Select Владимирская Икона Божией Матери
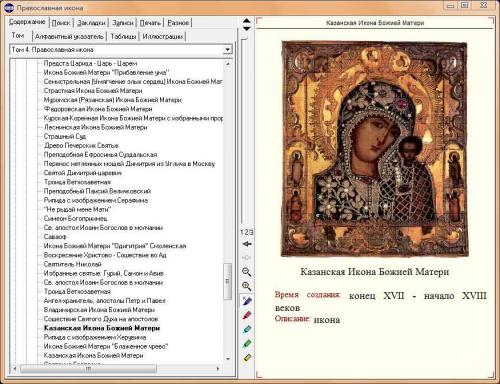Image resolution: width=500 pixels, height=384 pixels. (x=99, y=310)
